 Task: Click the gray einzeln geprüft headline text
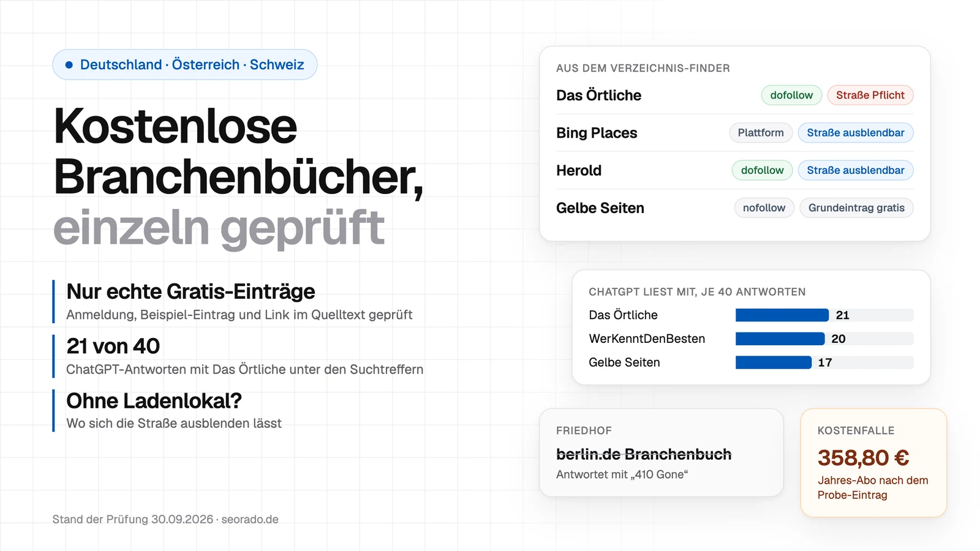point(219,228)
